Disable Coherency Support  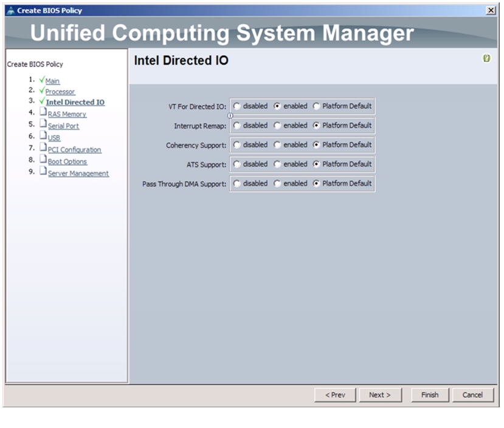237,145
